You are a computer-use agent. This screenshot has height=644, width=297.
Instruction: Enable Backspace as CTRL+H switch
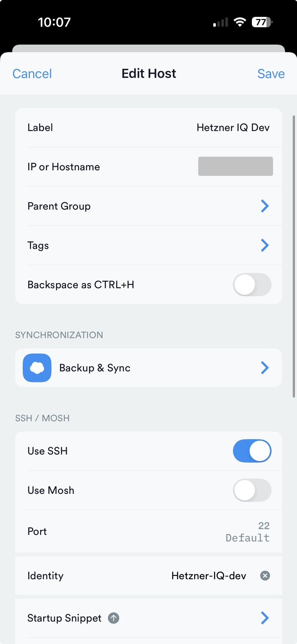click(x=252, y=285)
